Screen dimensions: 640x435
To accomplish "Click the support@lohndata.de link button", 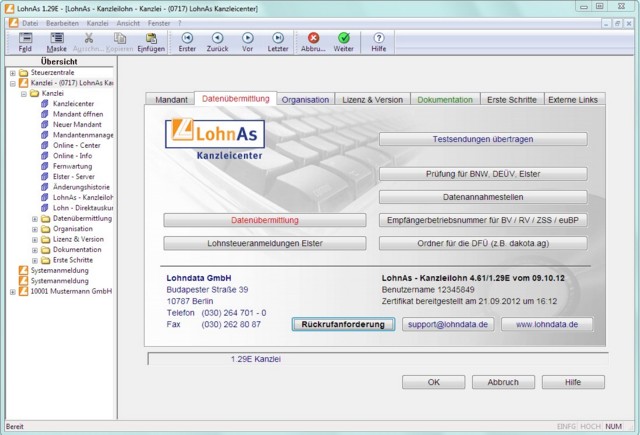I will pos(448,324).
